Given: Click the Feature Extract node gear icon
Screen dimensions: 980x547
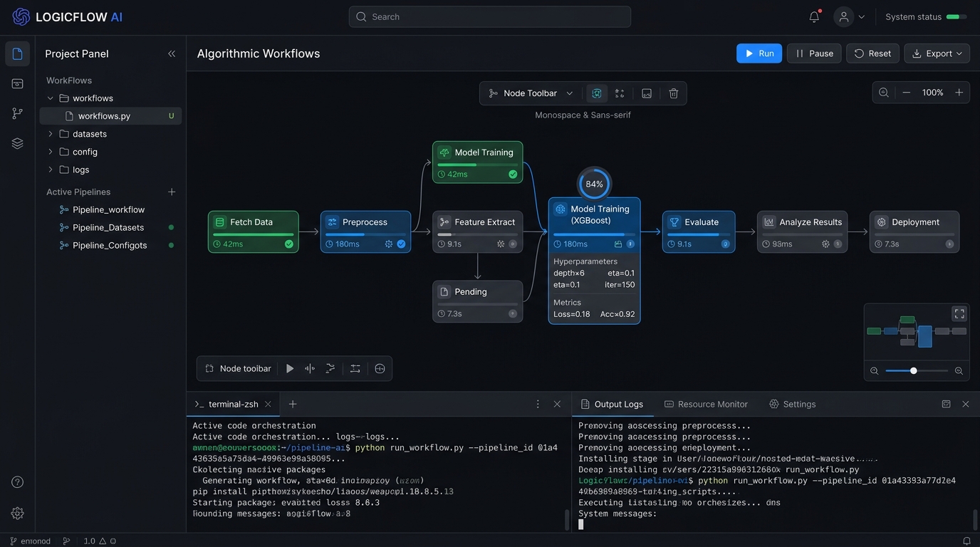Looking at the screenshot, I should click(501, 244).
